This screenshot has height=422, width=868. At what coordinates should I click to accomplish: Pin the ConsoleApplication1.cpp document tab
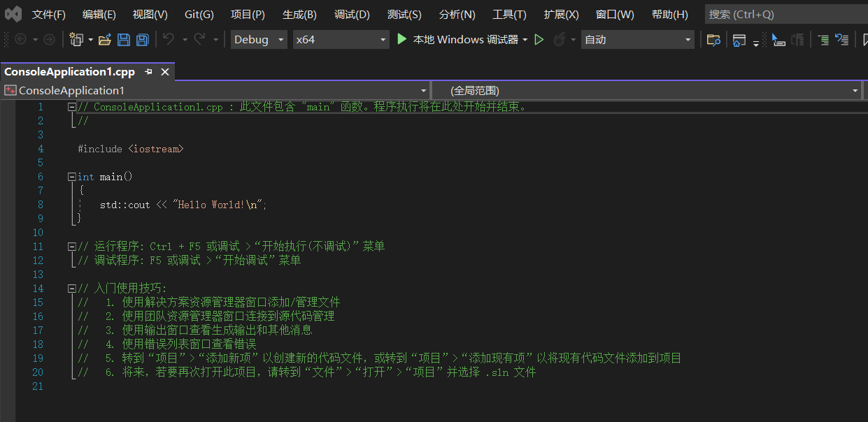(x=147, y=71)
